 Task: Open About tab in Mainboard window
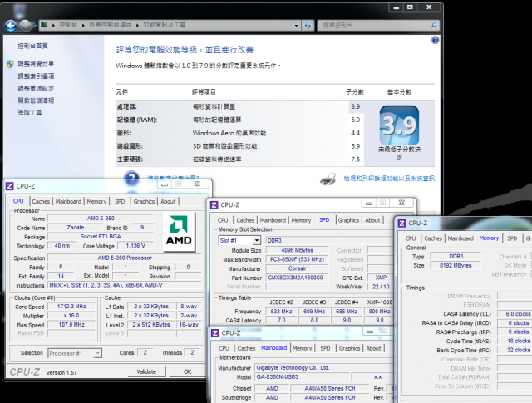[373, 348]
